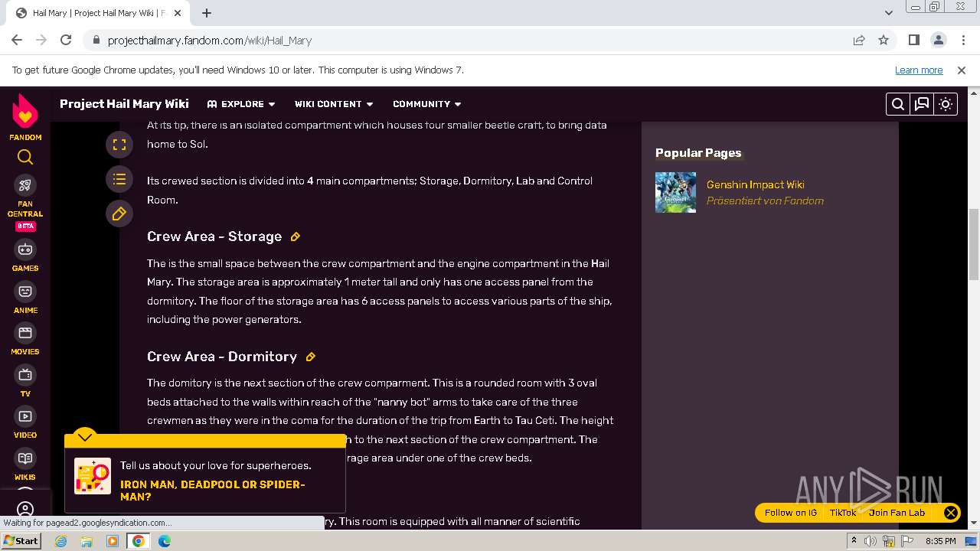Viewport: 980px width, 551px height.
Task: Open Chrome side panel icon
Action: [x=914, y=41]
